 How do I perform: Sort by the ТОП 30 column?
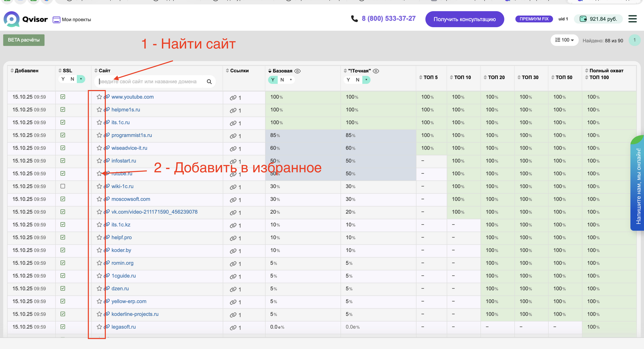[528, 77]
